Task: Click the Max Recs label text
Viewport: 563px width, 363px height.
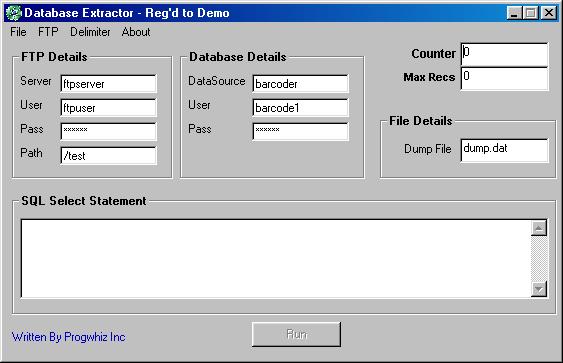Action: click(x=429, y=77)
